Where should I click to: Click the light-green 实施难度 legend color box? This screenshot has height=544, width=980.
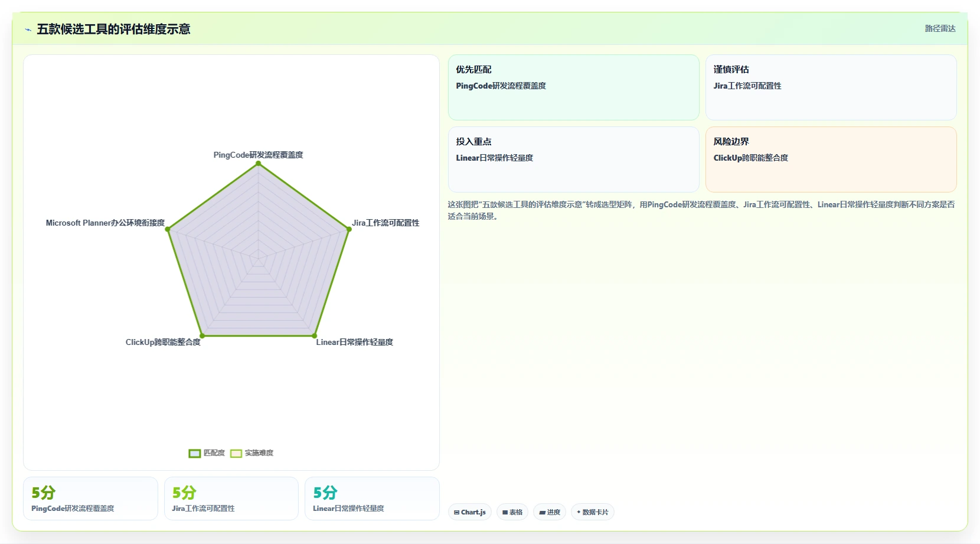(236, 454)
